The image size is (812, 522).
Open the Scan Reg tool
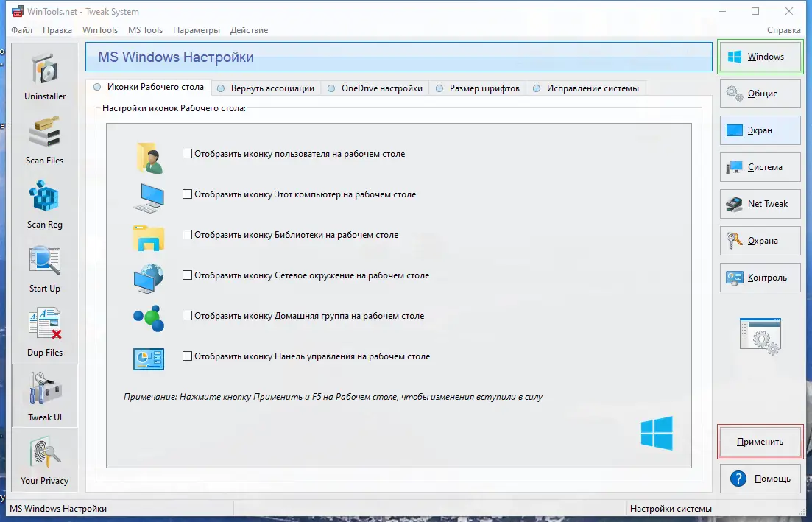tap(44, 205)
